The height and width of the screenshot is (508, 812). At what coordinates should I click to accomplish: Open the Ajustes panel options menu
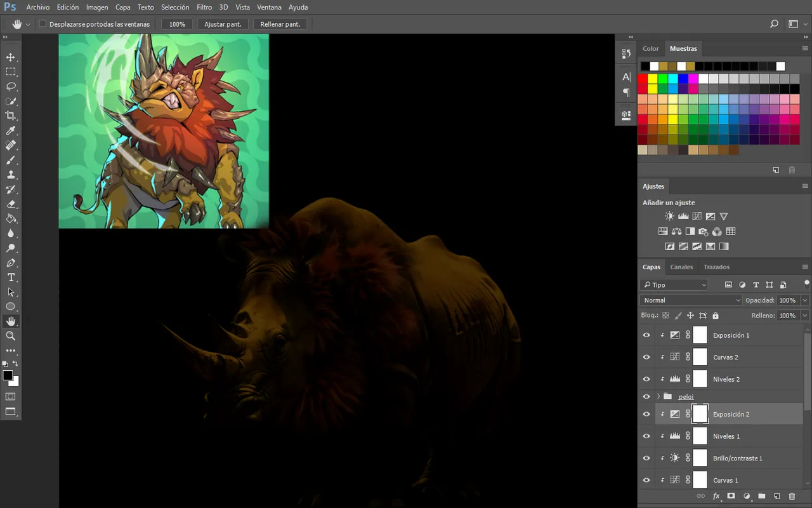[x=805, y=186]
